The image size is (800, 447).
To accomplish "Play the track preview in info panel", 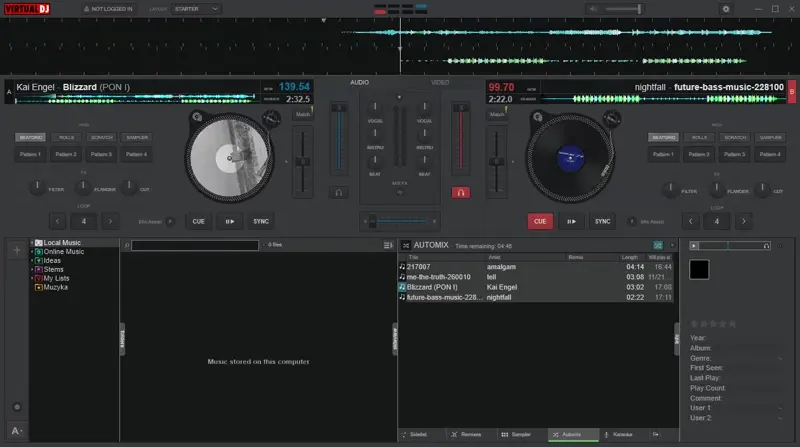I will click(694, 246).
